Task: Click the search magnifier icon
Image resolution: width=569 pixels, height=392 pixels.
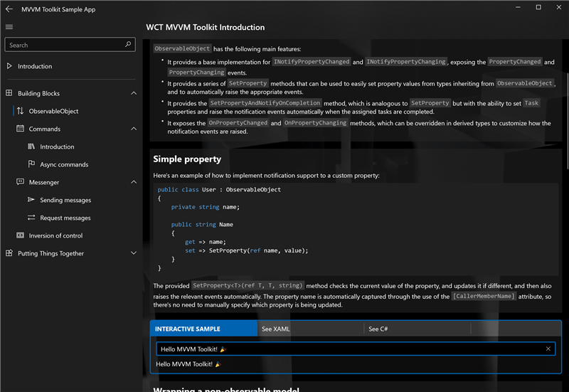Action: [x=128, y=44]
